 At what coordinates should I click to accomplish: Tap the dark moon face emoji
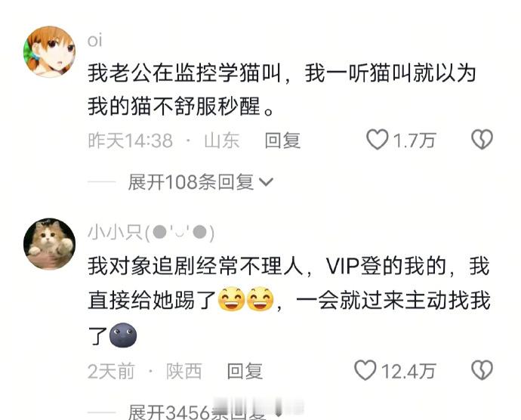[122, 335]
